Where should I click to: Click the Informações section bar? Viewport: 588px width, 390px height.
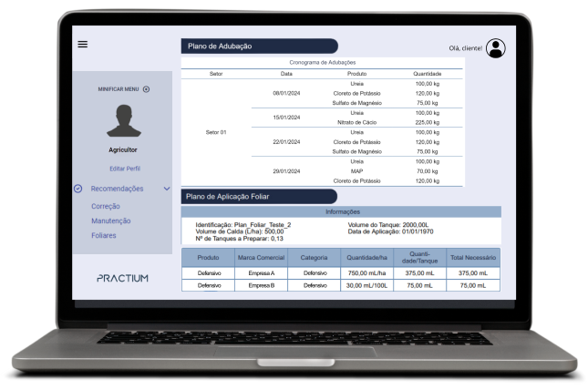point(341,211)
